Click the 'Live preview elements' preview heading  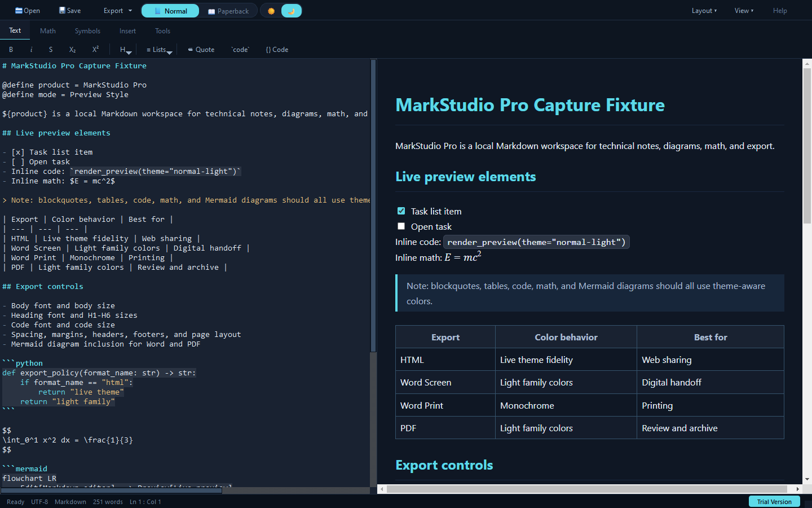(466, 177)
